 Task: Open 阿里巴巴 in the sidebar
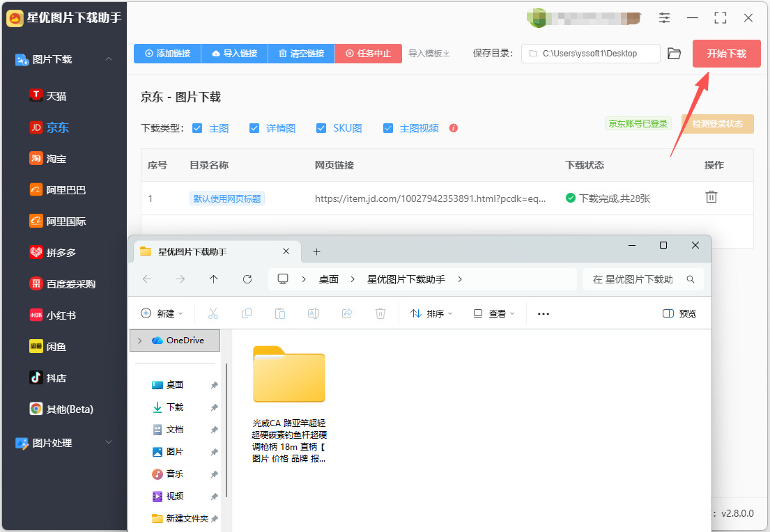pyautogui.click(x=58, y=190)
